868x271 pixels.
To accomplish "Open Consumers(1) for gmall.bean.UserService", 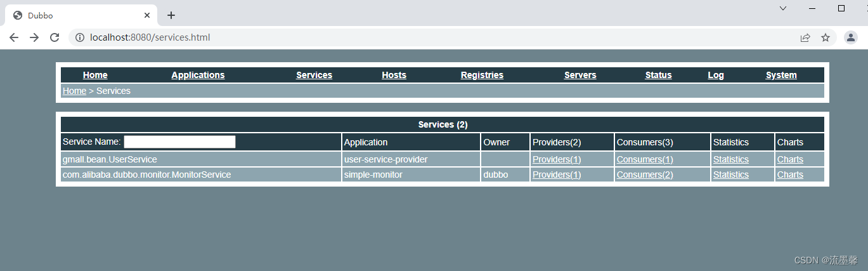I will (645, 159).
